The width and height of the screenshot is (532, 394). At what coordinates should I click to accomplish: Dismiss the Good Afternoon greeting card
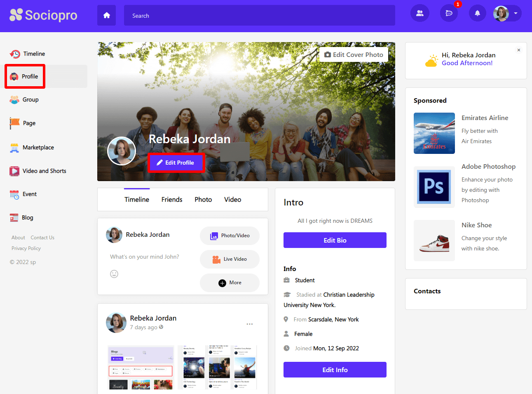(518, 50)
